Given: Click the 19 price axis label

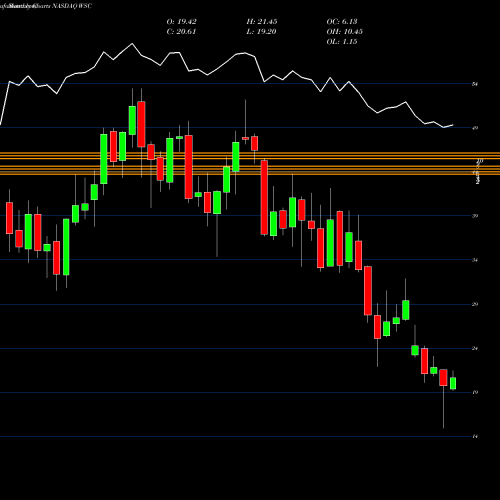Looking at the screenshot, I should coord(475,392).
